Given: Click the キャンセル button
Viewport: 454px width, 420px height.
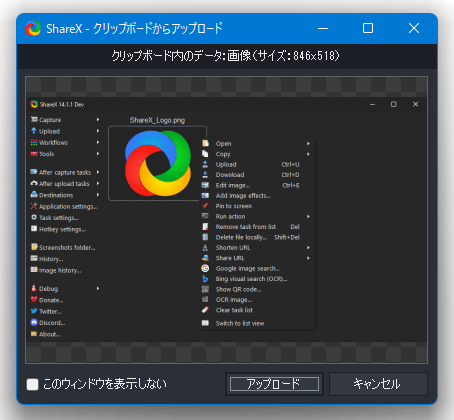Looking at the screenshot, I should click(378, 384).
